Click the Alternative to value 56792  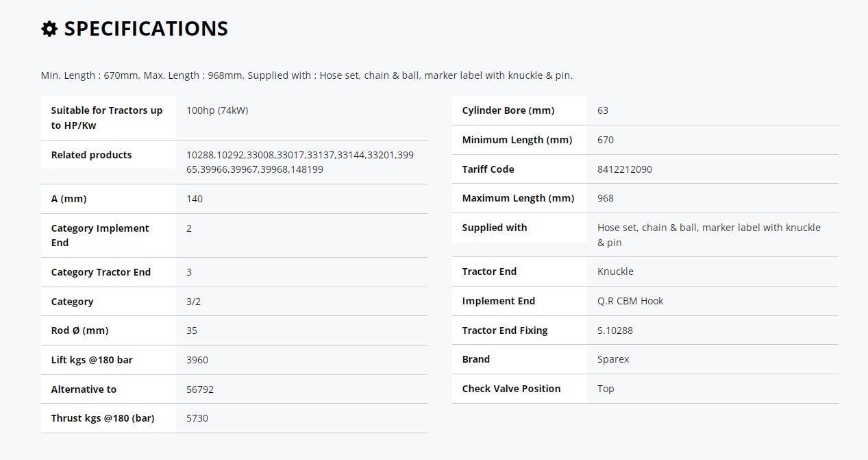coord(200,389)
